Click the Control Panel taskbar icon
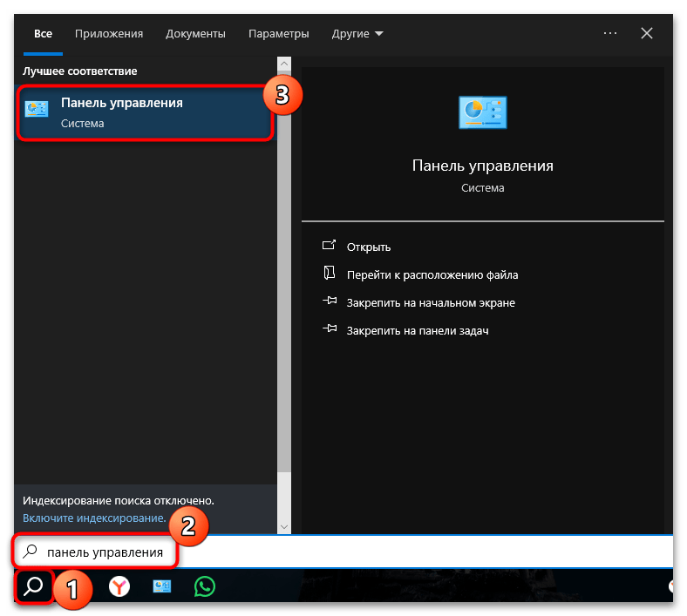687x616 pixels. [162, 587]
